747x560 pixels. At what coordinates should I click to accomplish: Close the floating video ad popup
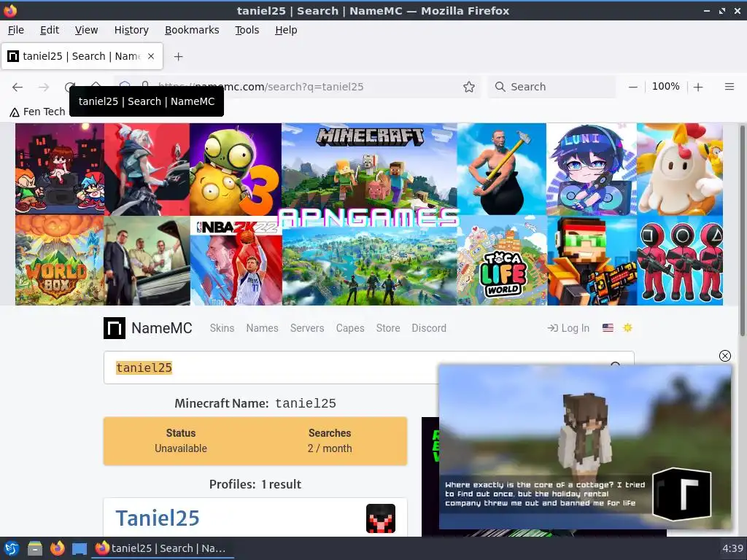(724, 356)
